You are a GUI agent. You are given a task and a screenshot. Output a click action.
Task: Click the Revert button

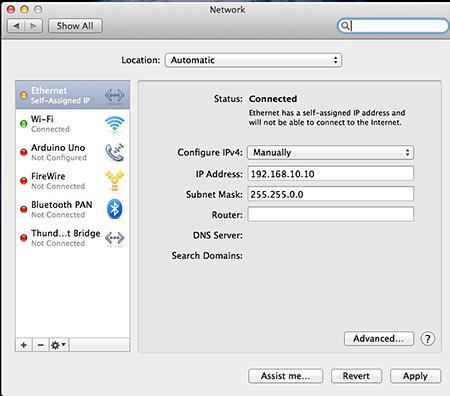[x=356, y=376]
